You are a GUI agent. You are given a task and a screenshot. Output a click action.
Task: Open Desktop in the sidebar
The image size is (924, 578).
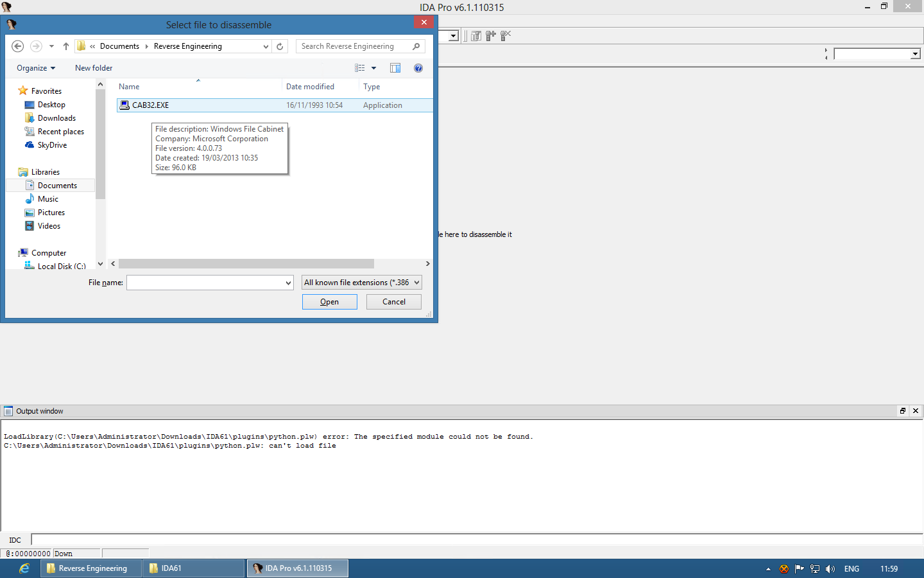[x=51, y=105]
